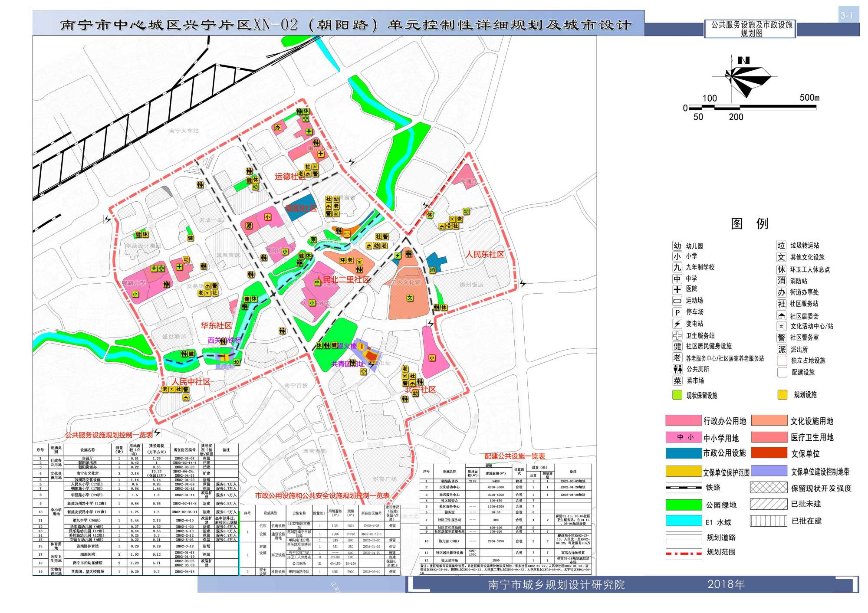Select the 社区居委会 house legend icon
The width and height of the screenshot is (868, 613).
[782, 316]
